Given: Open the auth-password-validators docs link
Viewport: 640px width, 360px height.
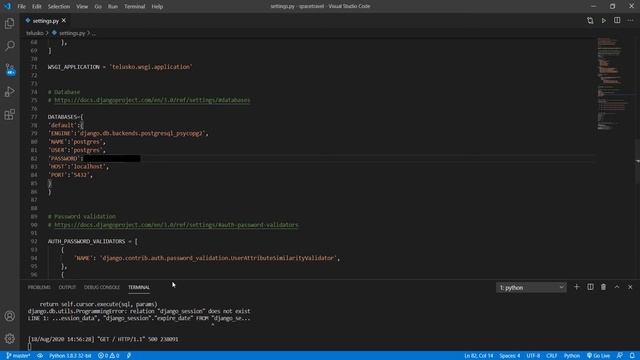Looking at the screenshot, I should coord(176,225).
